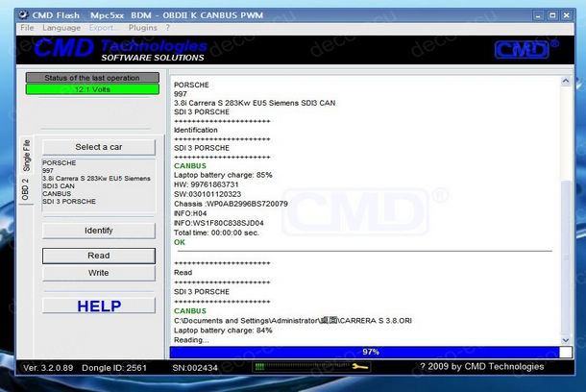Click the Read button
The image size is (586, 392).
(99, 256)
